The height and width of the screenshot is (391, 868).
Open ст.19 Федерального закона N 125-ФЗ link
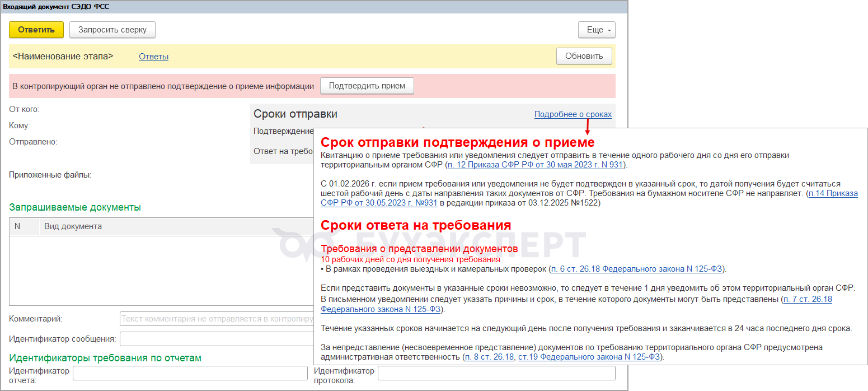589,356
